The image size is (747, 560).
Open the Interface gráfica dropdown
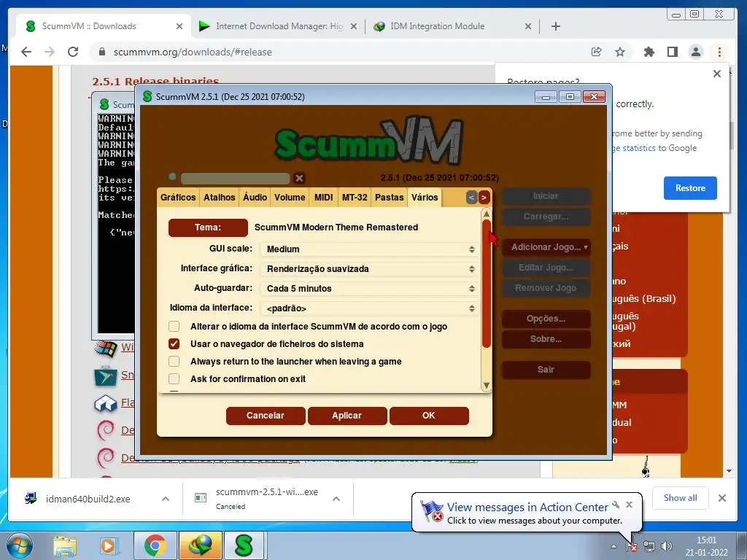pos(370,269)
